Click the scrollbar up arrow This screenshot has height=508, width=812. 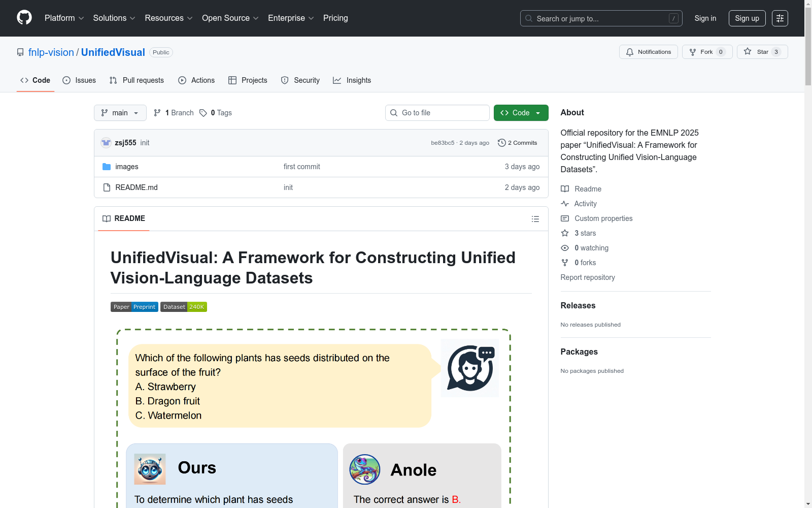808,4
